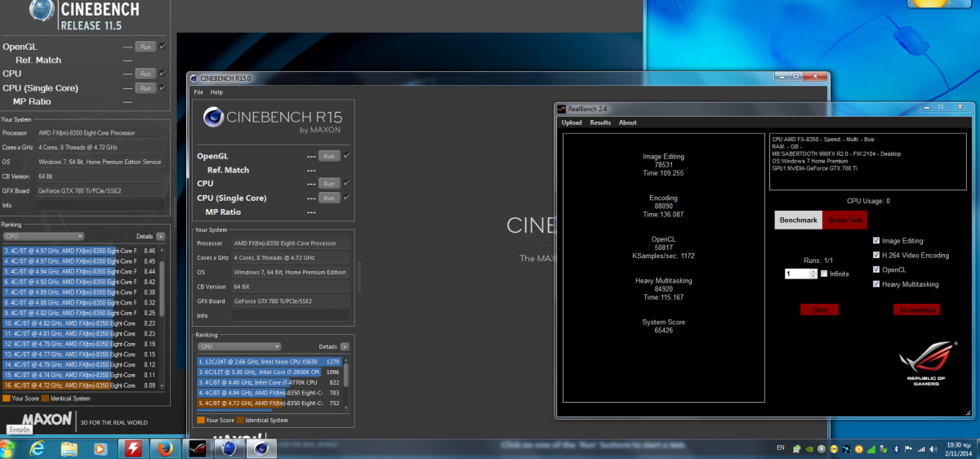Open Windows Media Player taskbar icon
The height and width of the screenshot is (459, 980).
pyautogui.click(x=100, y=448)
